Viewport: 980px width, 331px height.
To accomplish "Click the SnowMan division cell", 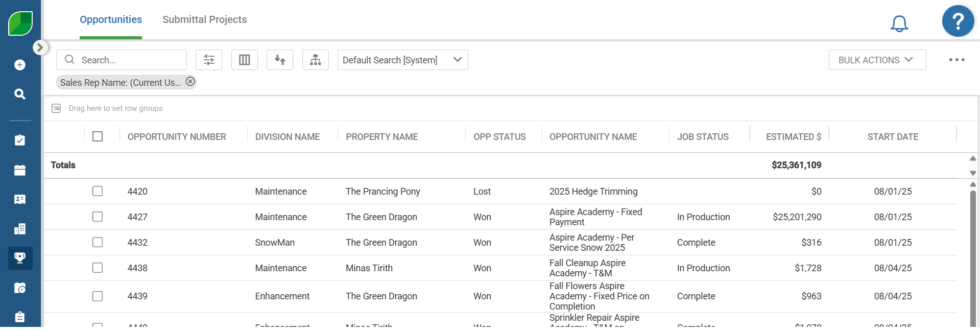I will (275, 243).
